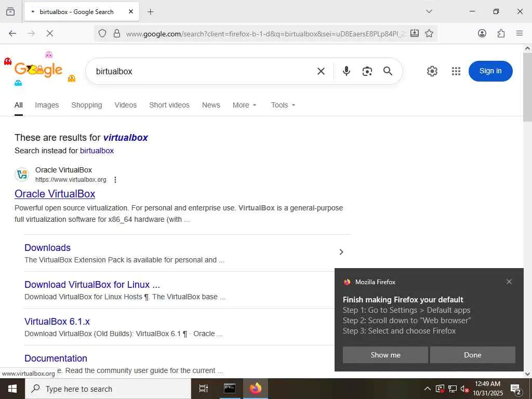Clear the search box with X icon
Screen dimensions: 532x399
pyautogui.click(x=321, y=71)
